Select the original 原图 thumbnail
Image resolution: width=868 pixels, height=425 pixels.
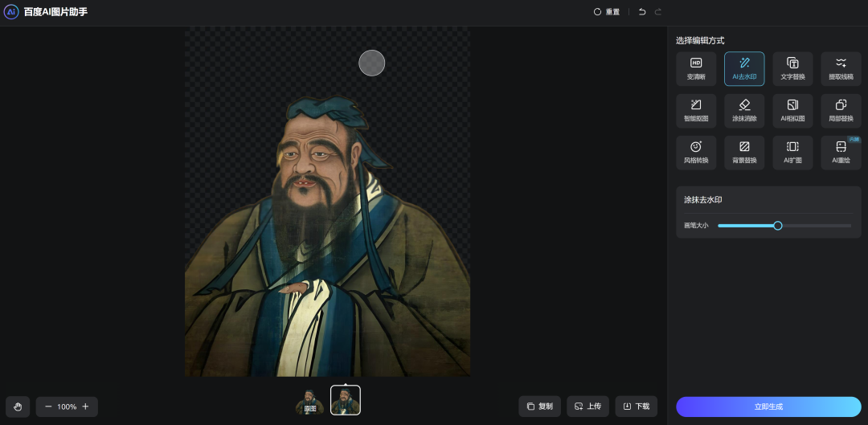(310, 401)
